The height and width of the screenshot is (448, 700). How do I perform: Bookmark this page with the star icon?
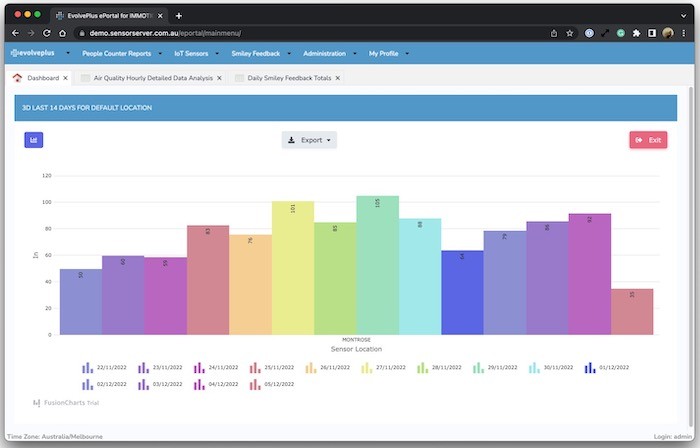click(x=569, y=33)
